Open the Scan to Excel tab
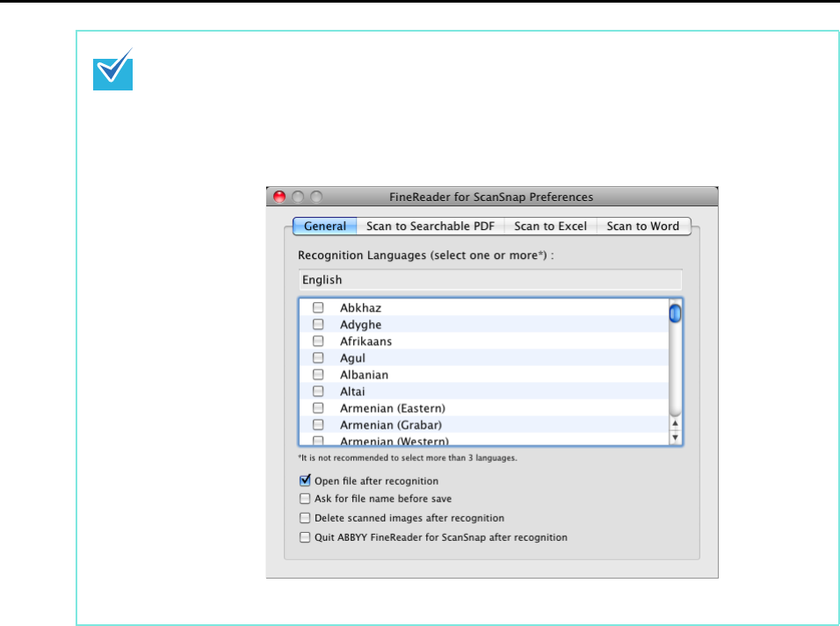 click(550, 226)
